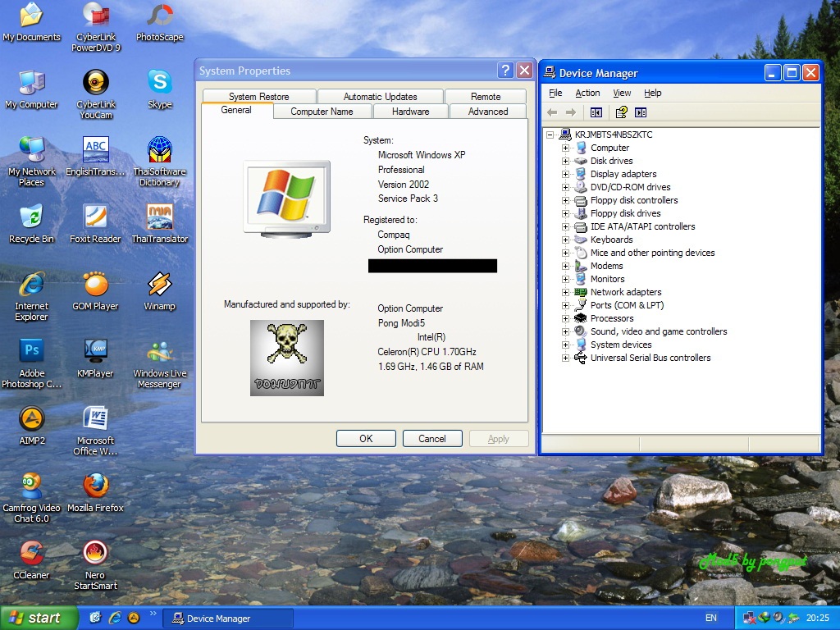Open Windows Live Messenger icon
This screenshot has height=630, width=840.
coord(160,363)
